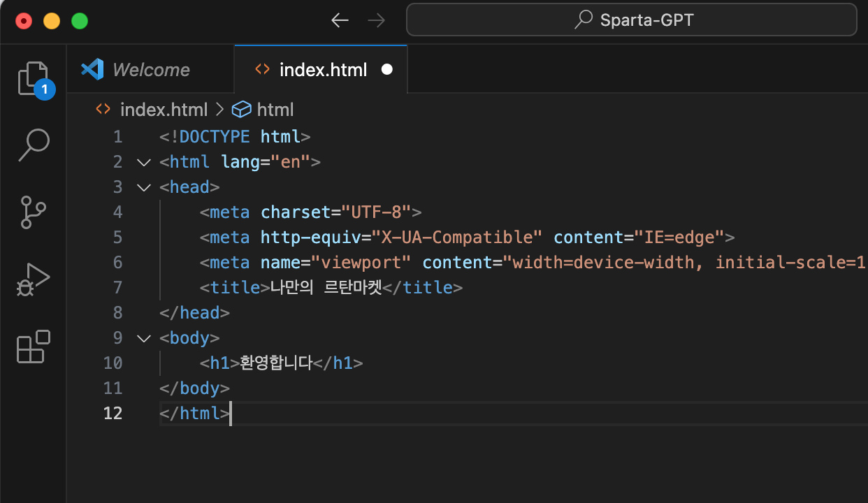Maximize the window with green button
868x503 pixels.
point(80,20)
